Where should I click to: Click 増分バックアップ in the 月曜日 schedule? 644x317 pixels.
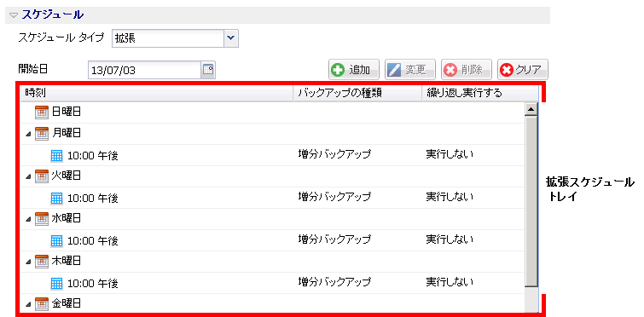pyautogui.click(x=334, y=153)
